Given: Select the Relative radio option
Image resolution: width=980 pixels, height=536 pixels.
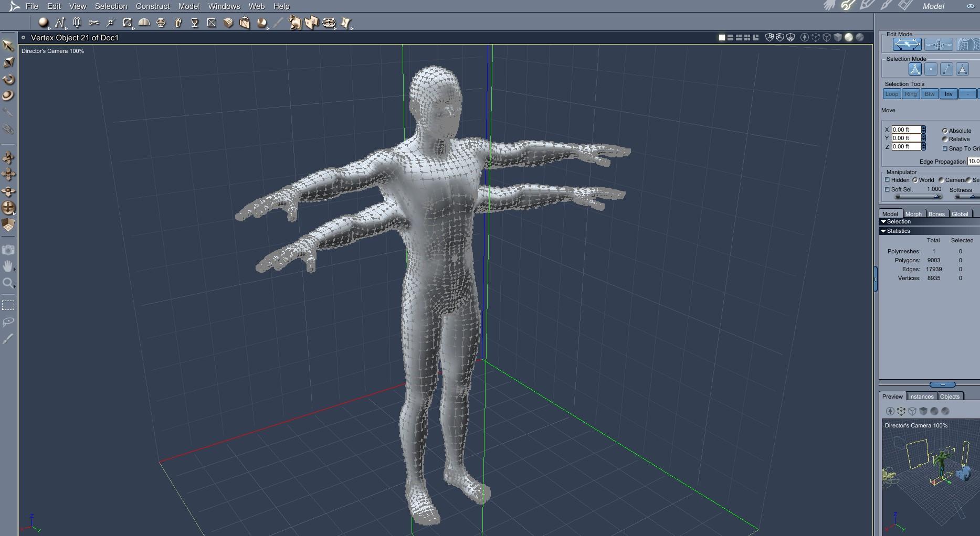Looking at the screenshot, I should tap(945, 139).
